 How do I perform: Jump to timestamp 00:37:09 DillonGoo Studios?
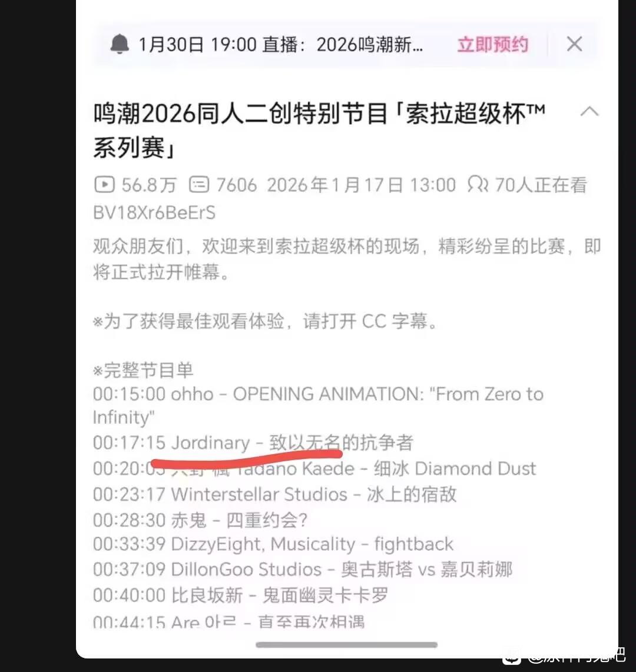pos(129,570)
